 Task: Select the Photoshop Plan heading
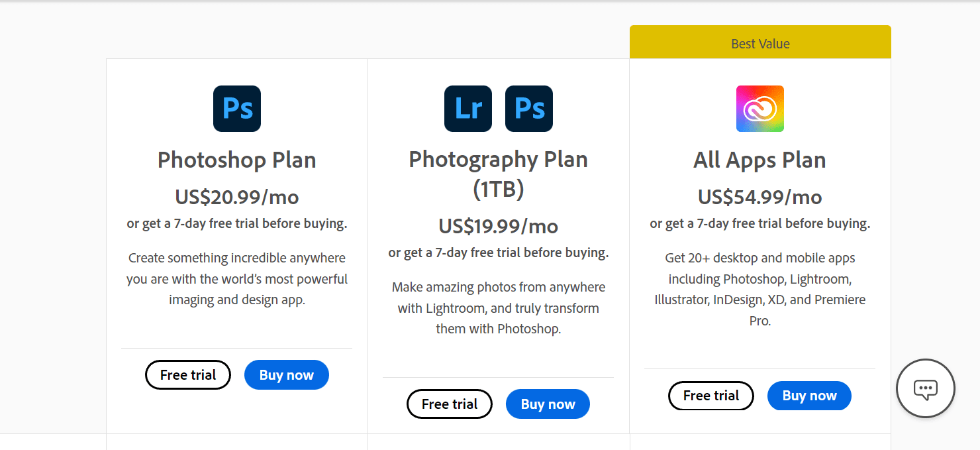coord(236,160)
